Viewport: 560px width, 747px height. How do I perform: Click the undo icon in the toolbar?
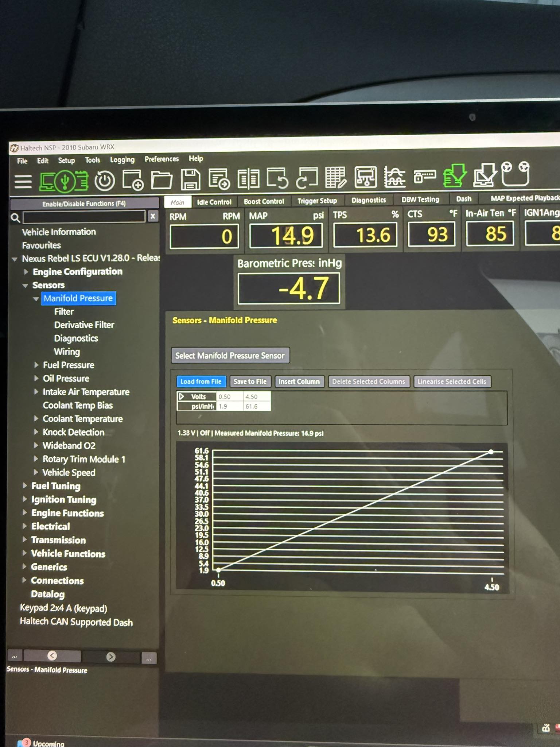tap(277, 178)
